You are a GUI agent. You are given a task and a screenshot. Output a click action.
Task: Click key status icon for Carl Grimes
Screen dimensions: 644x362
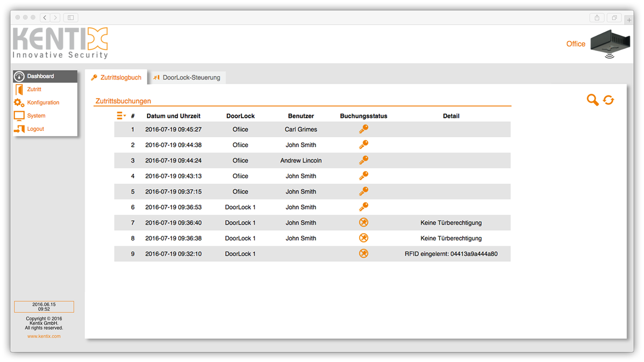pos(363,129)
